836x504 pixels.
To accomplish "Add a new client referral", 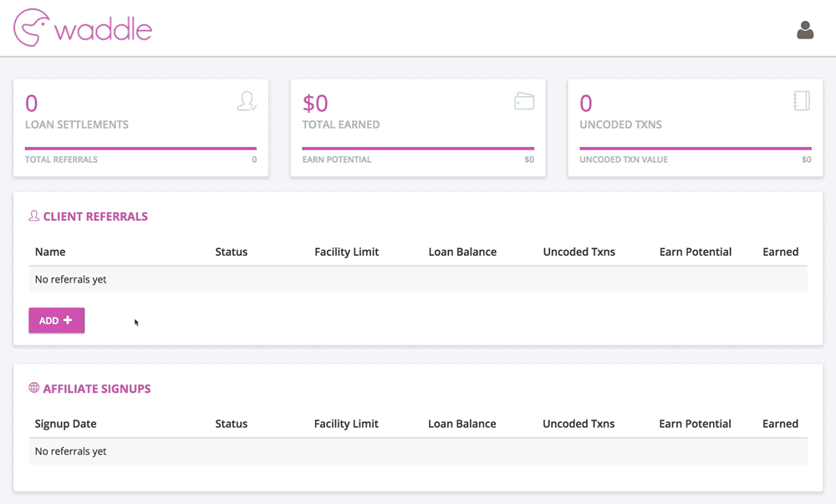I will tap(57, 320).
